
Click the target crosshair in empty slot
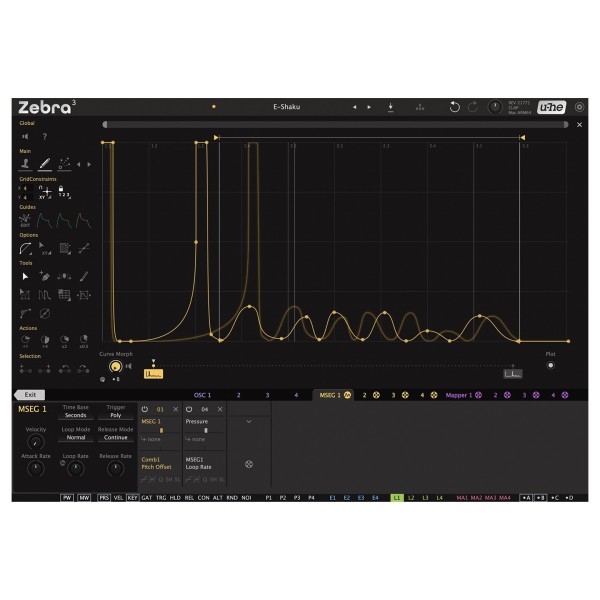[249, 464]
